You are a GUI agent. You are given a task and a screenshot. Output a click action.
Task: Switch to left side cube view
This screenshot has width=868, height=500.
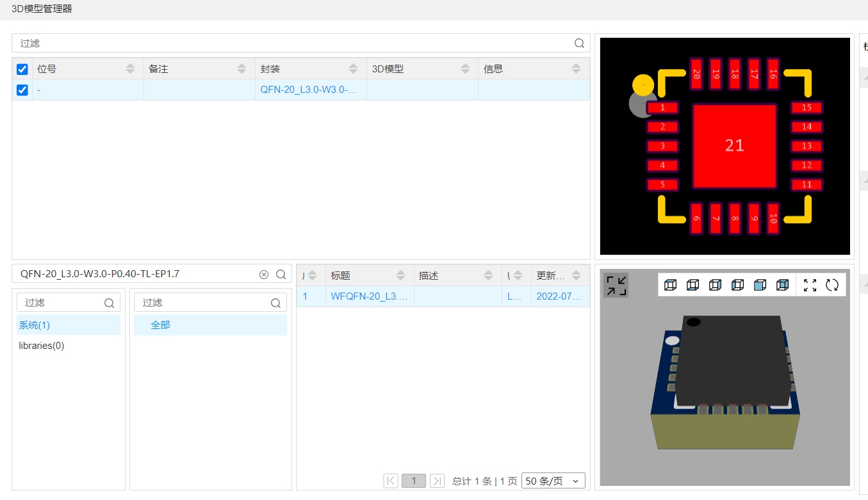click(x=737, y=285)
